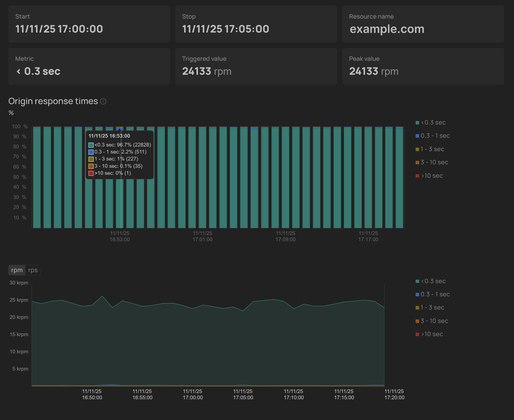
Task: Hide '3 - 10 sec' series in top legend
Action: click(434, 162)
